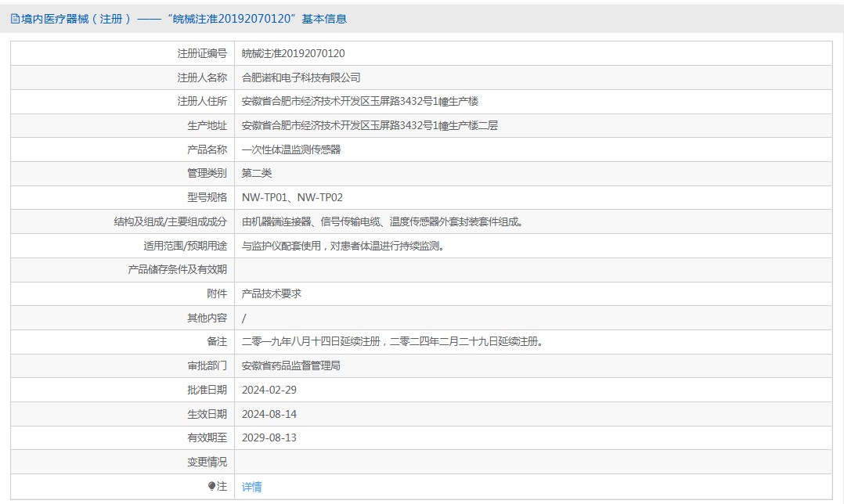Click the 备注 row label
Image resolution: width=844 pixels, height=504 pixels.
[217, 341]
